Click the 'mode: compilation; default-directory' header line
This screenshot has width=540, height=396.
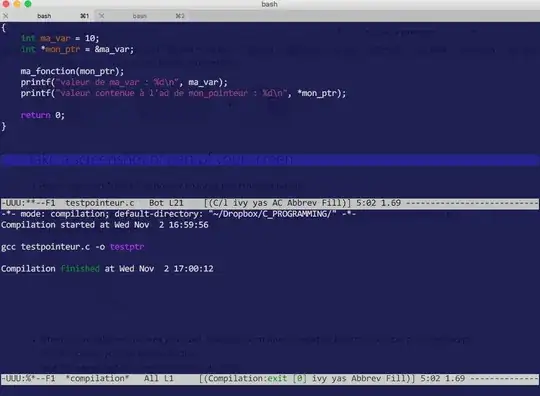[178, 214]
